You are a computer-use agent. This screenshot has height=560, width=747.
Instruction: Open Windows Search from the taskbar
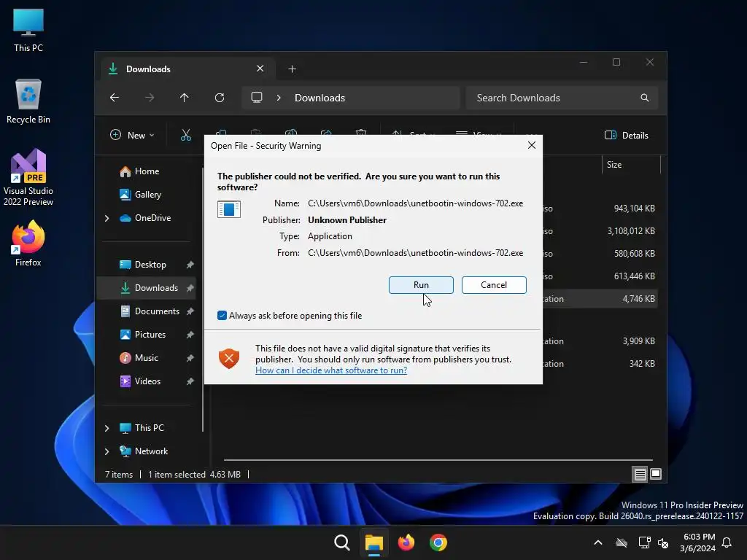(x=341, y=542)
